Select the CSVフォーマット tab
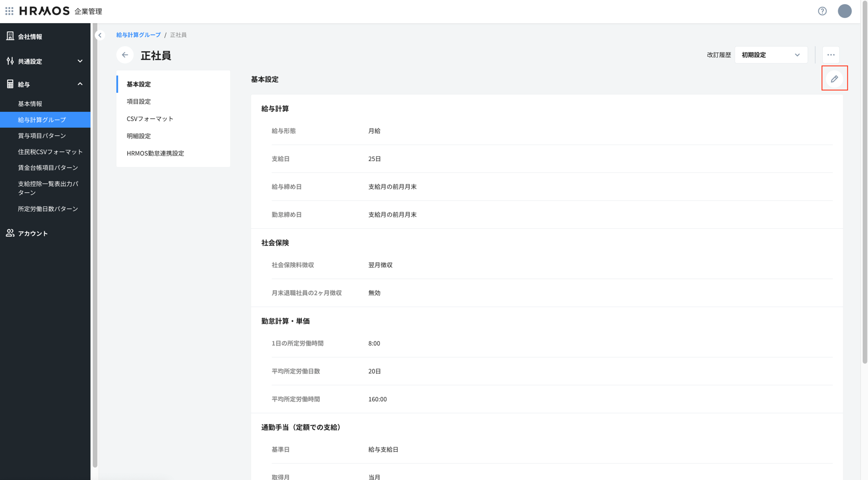The width and height of the screenshot is (868, 480). tap(150, 119)
